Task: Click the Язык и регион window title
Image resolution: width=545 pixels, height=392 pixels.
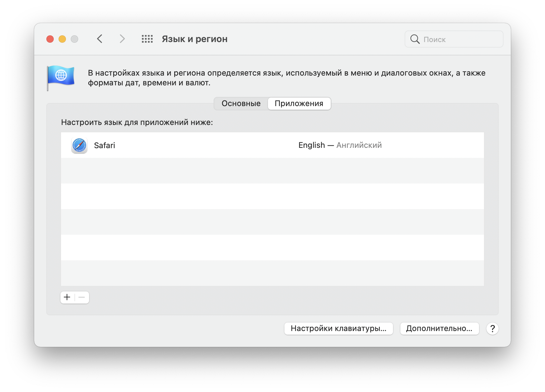Action: pos(195,39)
